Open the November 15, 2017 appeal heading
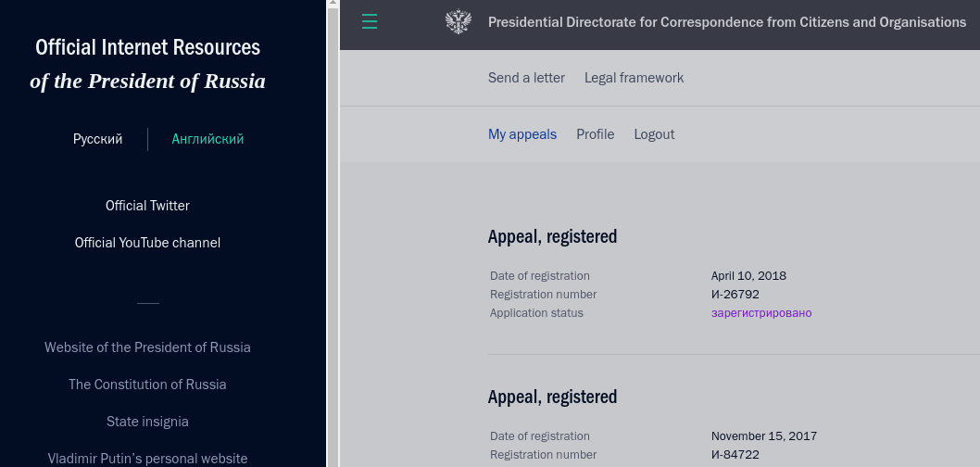 [x=552, y=397]
